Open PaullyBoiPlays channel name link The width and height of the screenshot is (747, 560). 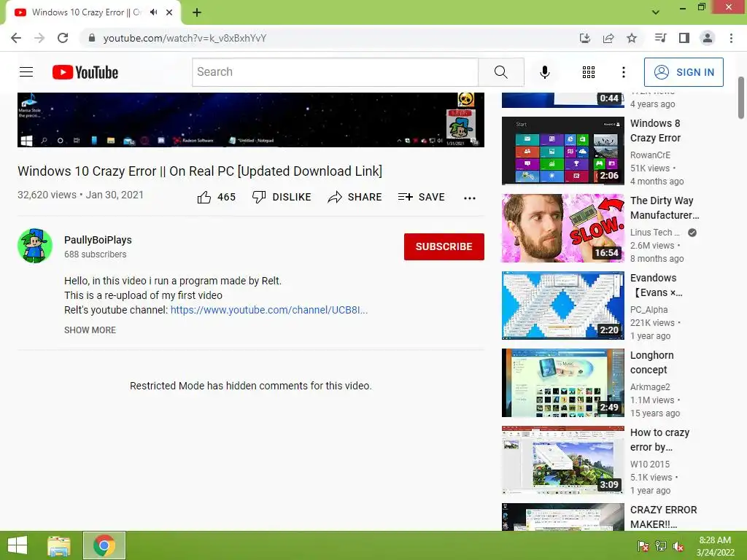tap(98, 240)
